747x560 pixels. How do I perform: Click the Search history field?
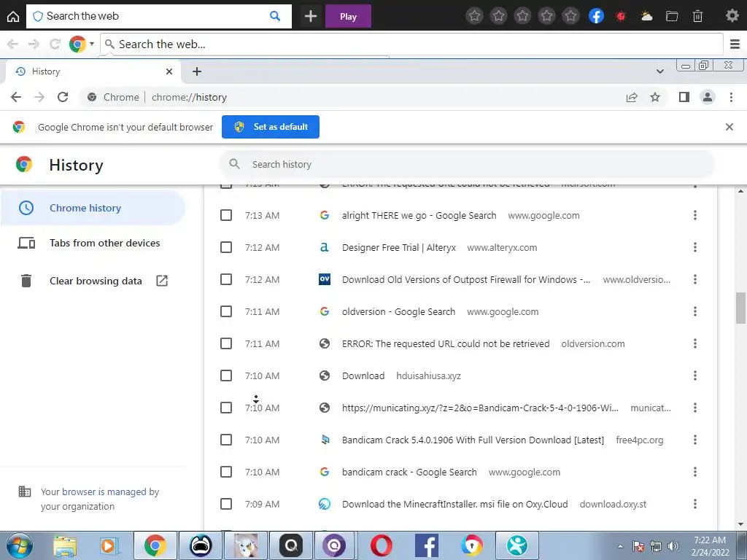pyautogui.click(x=467, y=164)
